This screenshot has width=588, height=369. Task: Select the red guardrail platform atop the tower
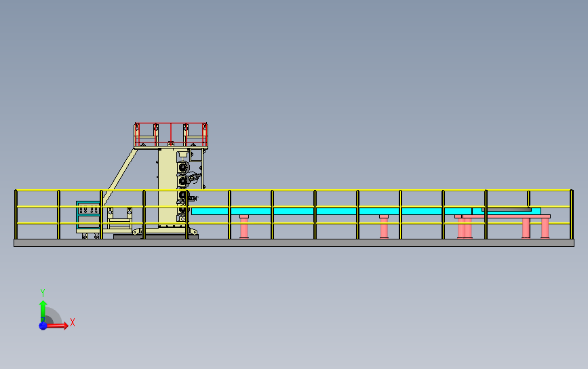tap(171, 134)
